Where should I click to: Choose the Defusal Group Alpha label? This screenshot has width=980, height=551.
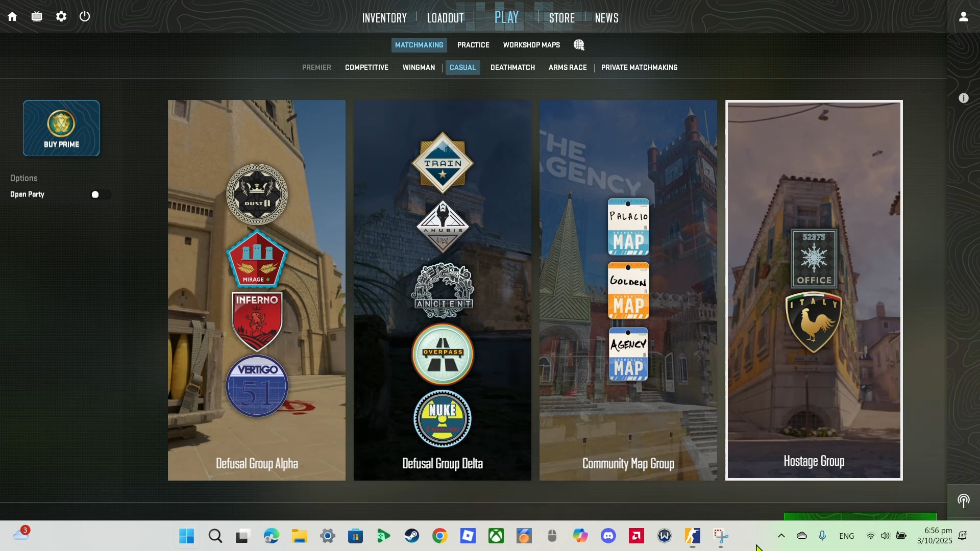tap(257, 463)
